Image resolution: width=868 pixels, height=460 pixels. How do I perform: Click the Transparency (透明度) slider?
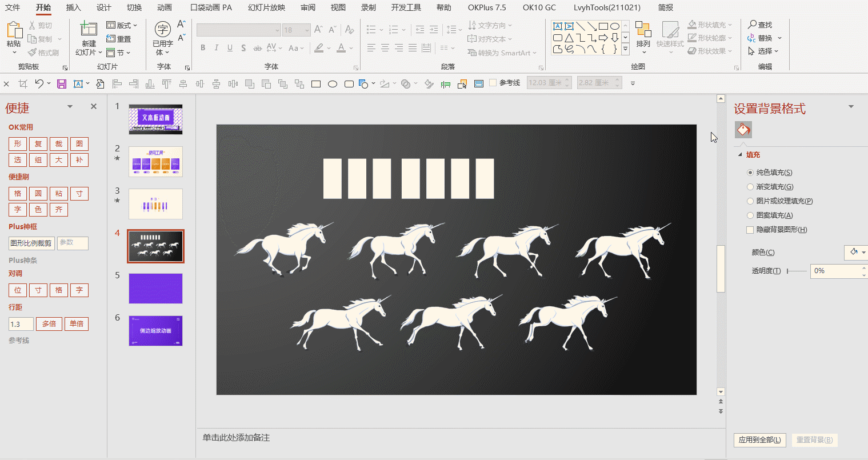(797, 271)
